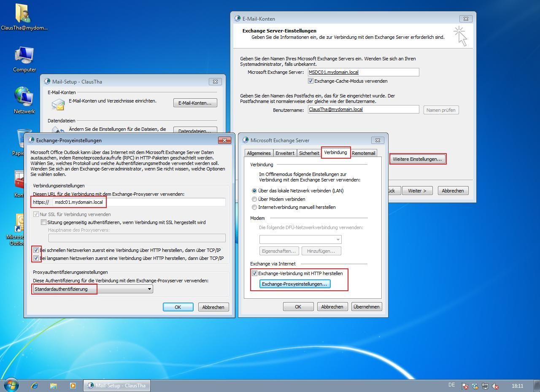Click the Exchange-Proxyeinstellungen dialog title icon

(x=31, y=140)
